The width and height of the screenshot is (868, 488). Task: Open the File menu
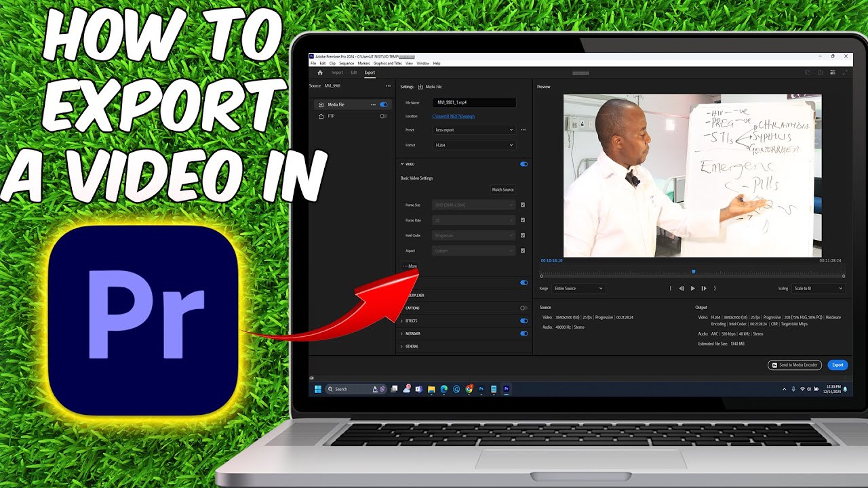[313, 63]
